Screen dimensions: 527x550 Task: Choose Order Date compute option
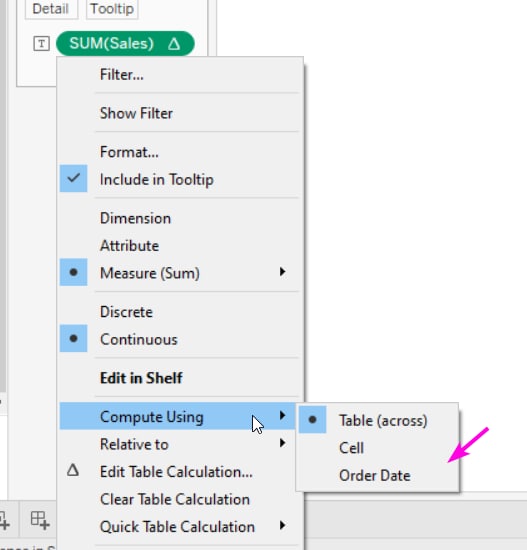pos(378,475)
